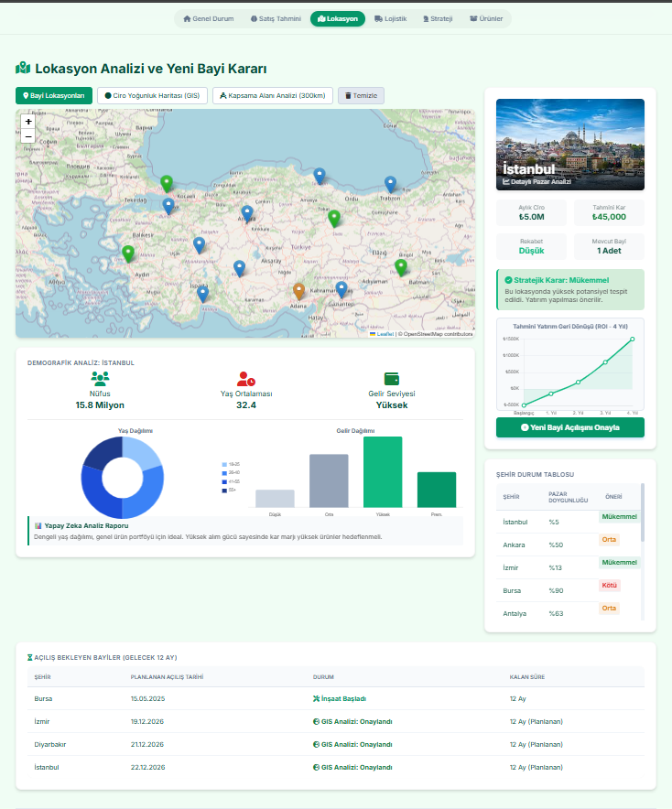The width and height of the screenshot is (672, 809).
Task: Click the Tahmini Kar ₺45,000 card
Action: [x=609, y=212]
